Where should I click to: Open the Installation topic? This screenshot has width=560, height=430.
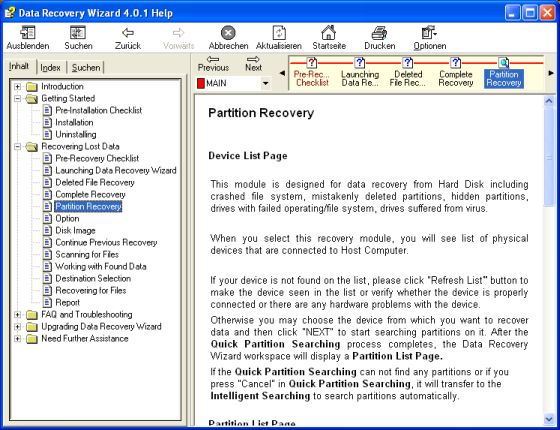point(74,122)
